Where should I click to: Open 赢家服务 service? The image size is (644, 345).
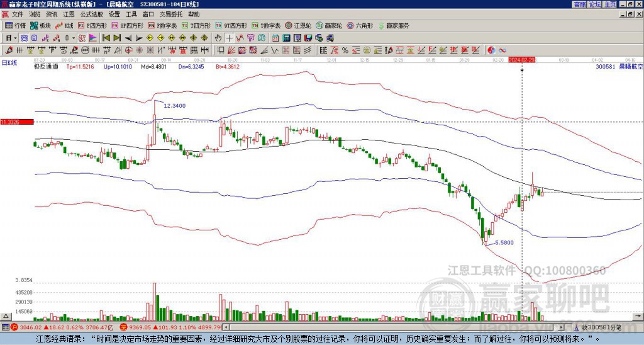[x=394, y=25]
